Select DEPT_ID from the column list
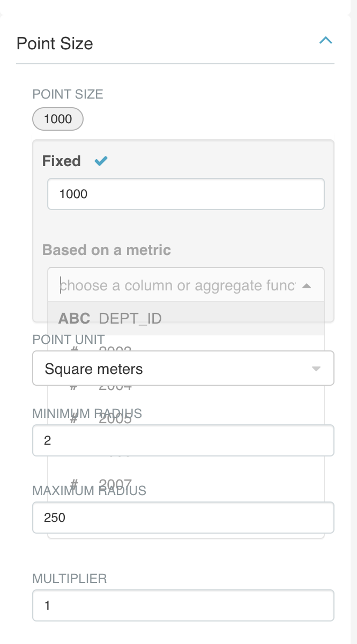 click(x=129, y=318)
